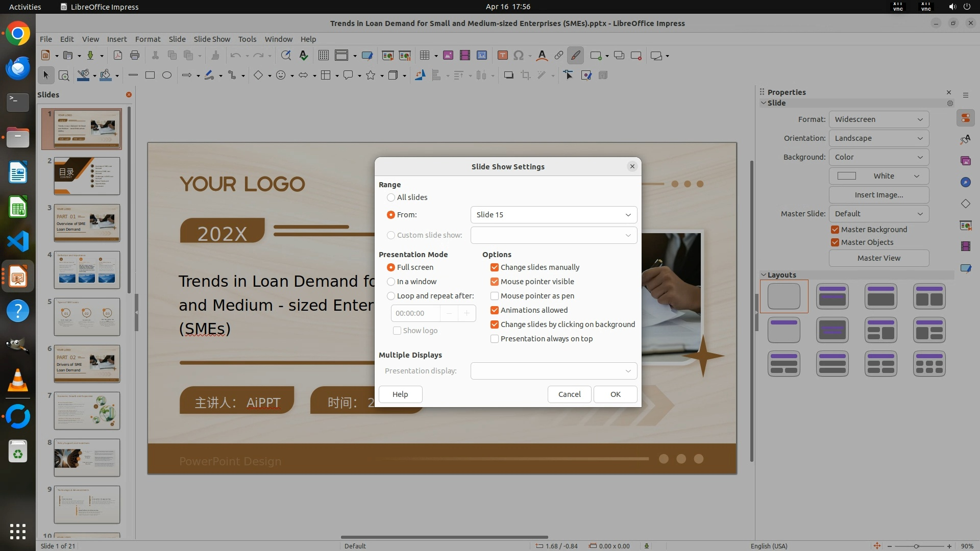980x551 pixels.
Task: Open the Format menu
Action: (x=148, y=39)
